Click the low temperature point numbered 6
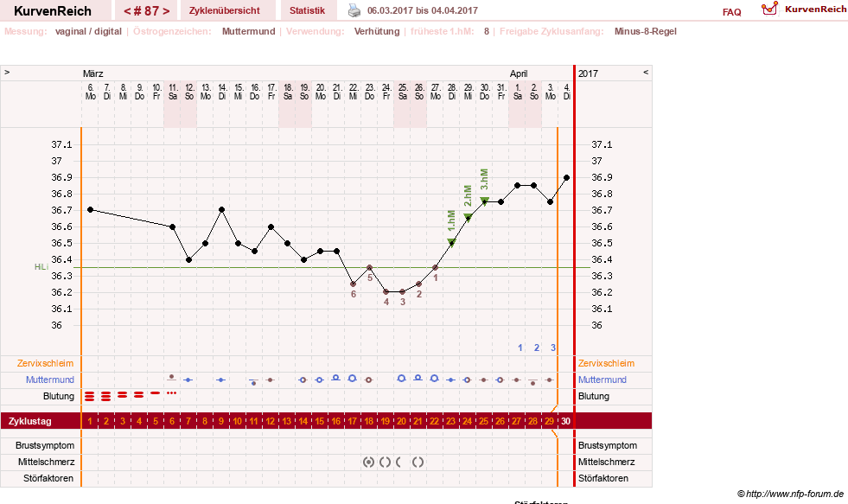The image size is (848, 504). click(354, 284)
